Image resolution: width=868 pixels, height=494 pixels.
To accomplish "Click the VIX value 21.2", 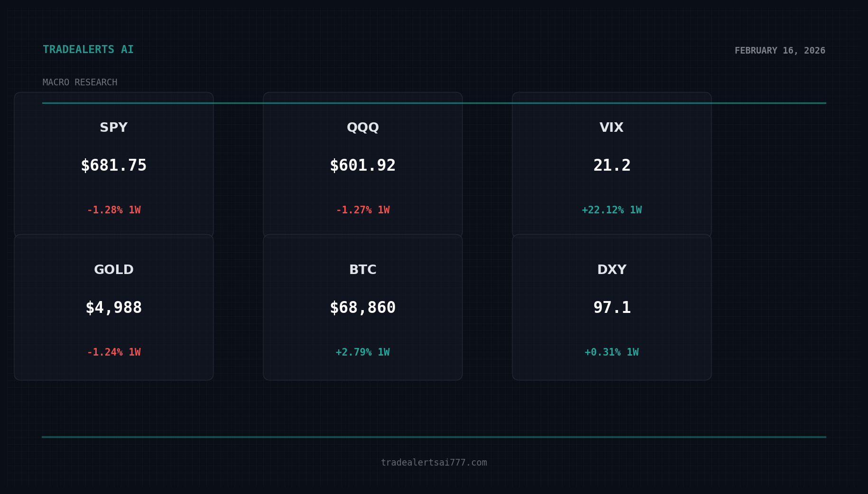I will click(612, 165).
